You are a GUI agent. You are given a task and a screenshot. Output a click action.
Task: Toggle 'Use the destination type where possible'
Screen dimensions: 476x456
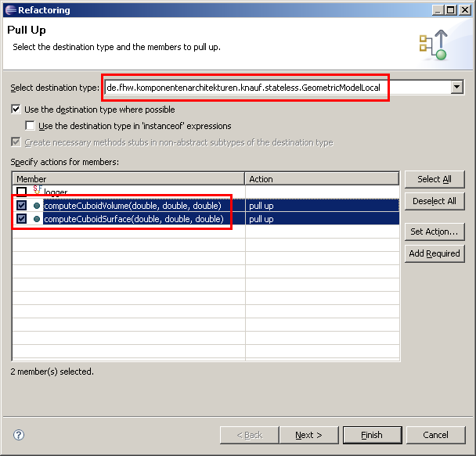16,110
